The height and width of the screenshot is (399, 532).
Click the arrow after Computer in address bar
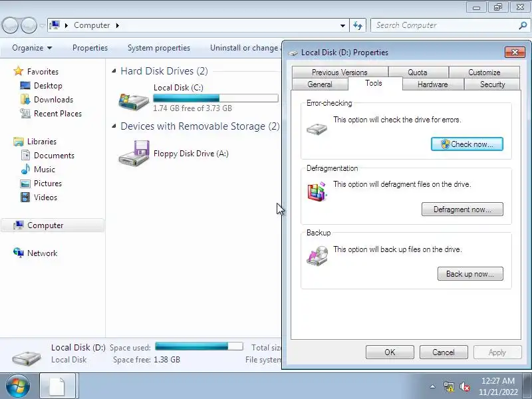(x=118, y=25)
